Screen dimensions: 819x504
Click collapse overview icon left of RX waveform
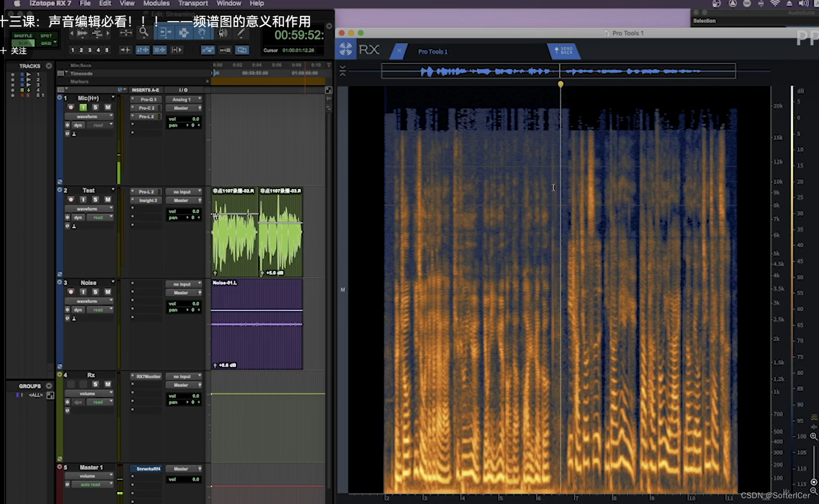point(342,70)
